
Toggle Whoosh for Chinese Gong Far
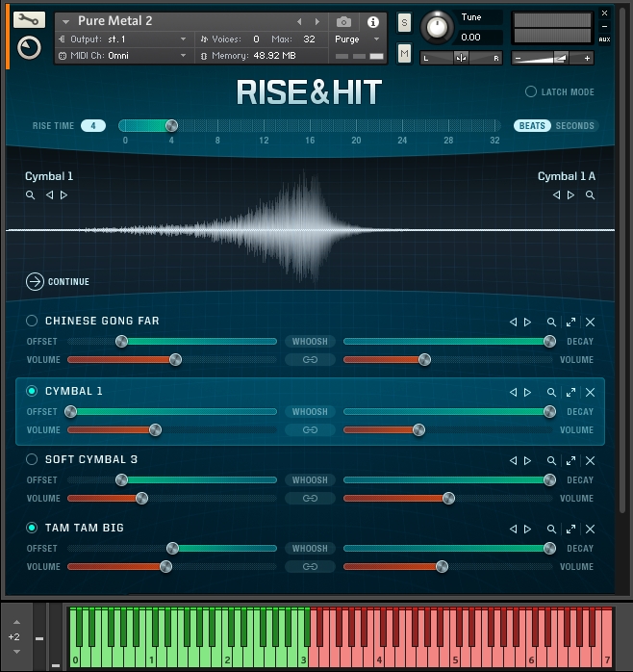click(x=310, y=341)
